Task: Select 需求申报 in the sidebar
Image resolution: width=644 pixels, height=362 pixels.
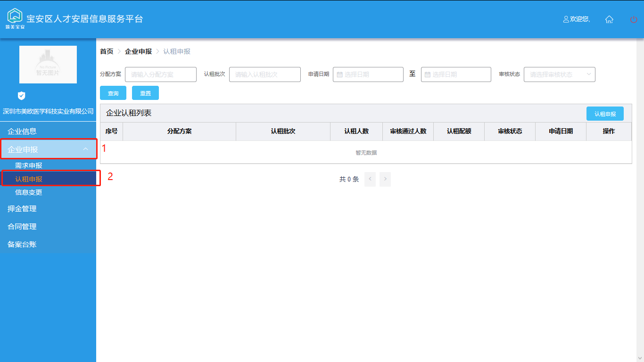Action: pyautogui.click(x=29, y=165)
